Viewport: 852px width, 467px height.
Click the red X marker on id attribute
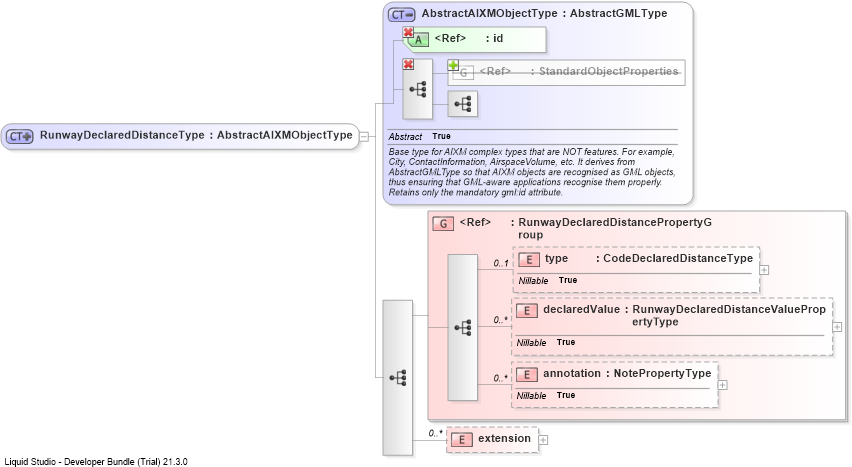click(x=408, y=33)
